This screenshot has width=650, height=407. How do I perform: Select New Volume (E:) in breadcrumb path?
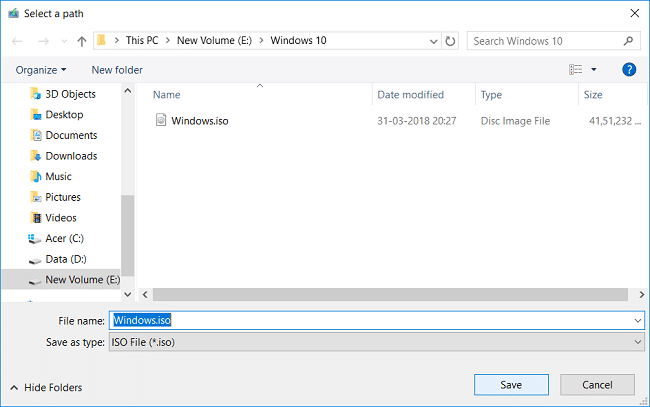pos(214,40)
